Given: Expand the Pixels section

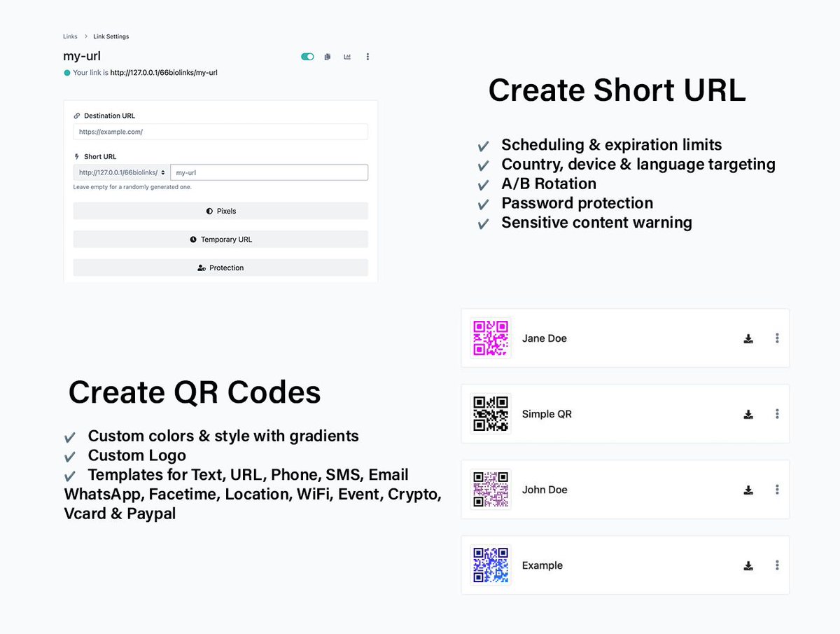Looking at the screenshot, I should 220,211.
